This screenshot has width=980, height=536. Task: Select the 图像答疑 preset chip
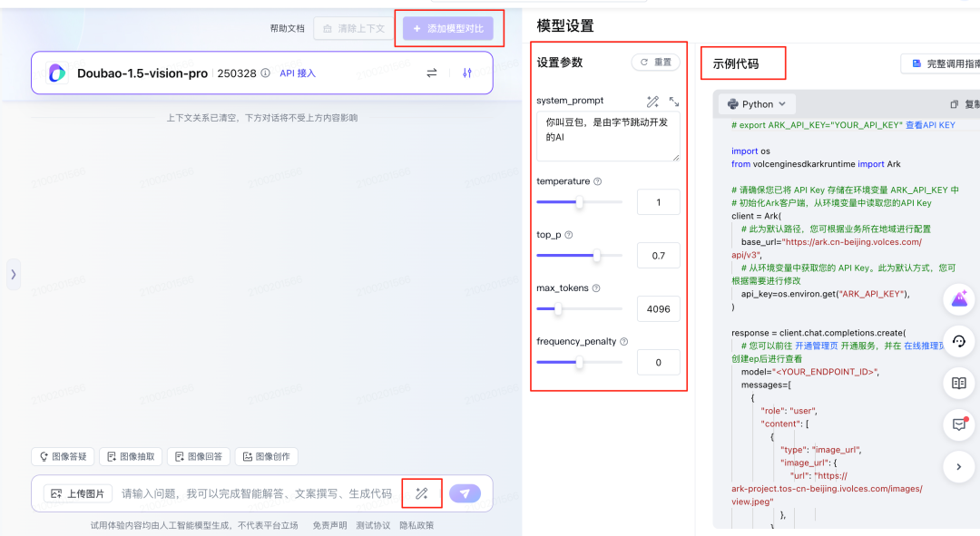tap(63, 457)
